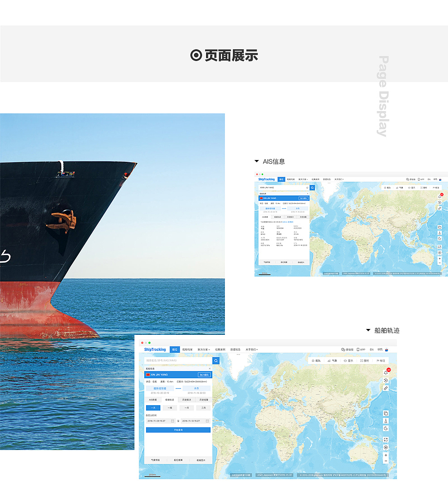Open 解决方案 dropdown in AIS信息 window
This screenshot has height=489, width=448.
pos(303,179)
